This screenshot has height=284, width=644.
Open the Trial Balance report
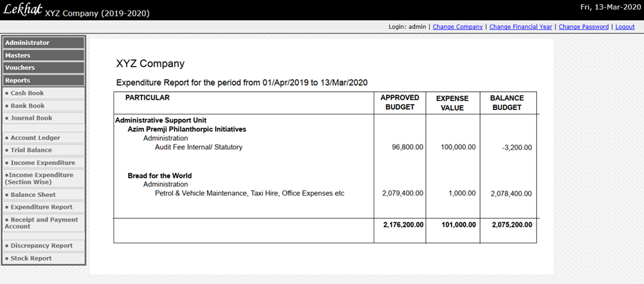[44, 150]
